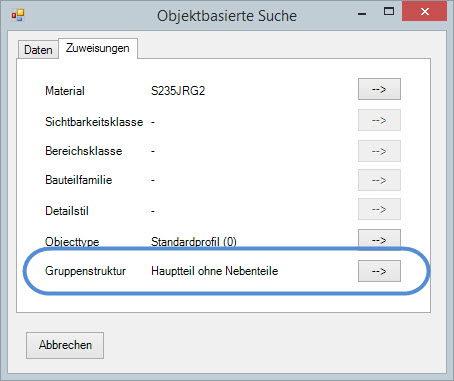Cancel with the Abbrechen button
Screen dimensions: 454x381
(x=65, y=345)
